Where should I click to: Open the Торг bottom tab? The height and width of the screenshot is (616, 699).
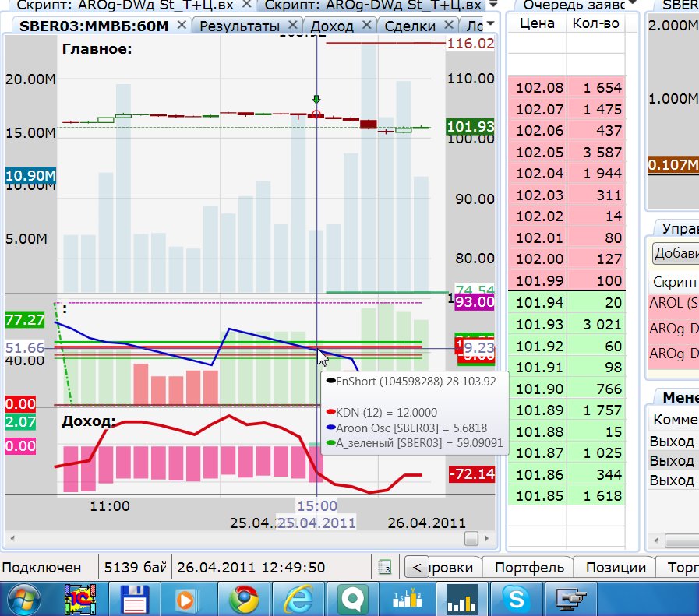[x=680, y=568]
